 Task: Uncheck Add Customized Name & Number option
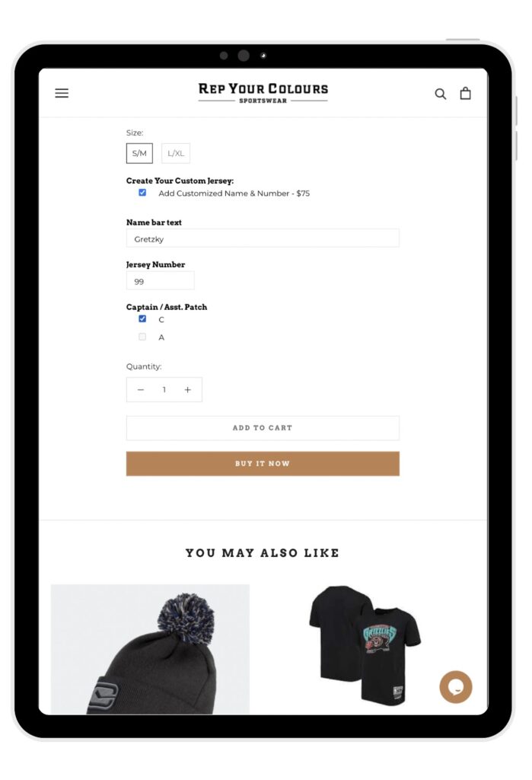142,193
